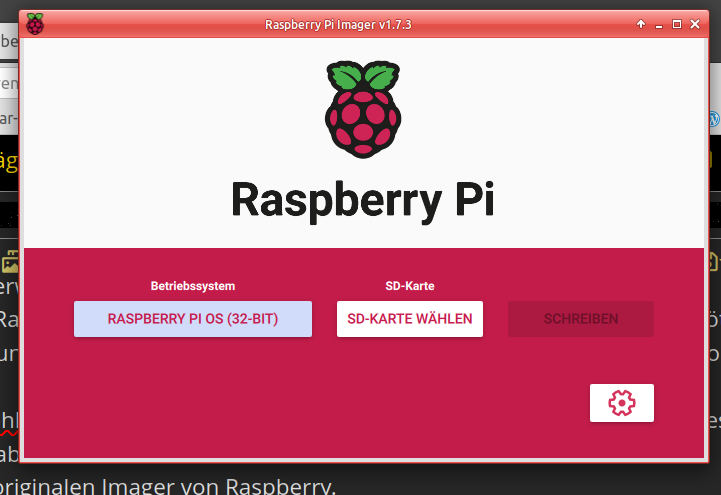Click the Betriebssystem label
Viewport: 721px width, 495px height.
[193, 286]
